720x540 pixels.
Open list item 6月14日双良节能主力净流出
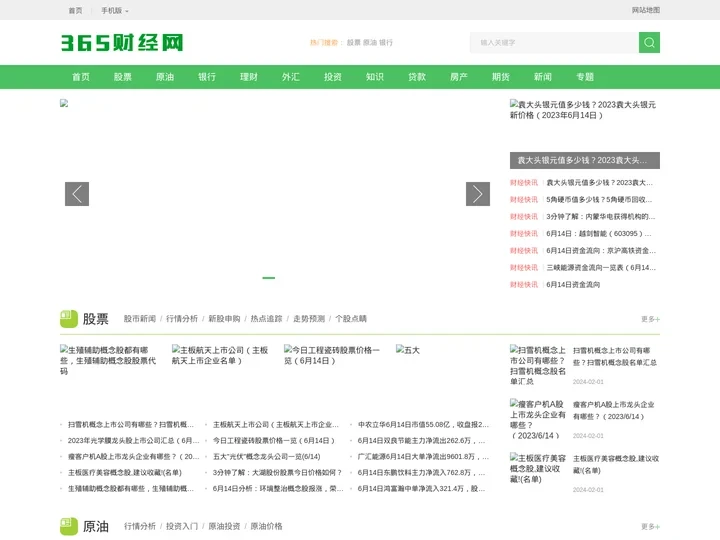[421, 440]
